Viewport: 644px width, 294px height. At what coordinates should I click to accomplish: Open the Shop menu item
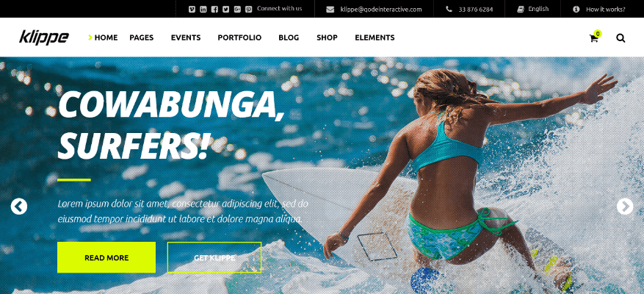pyautogui.click(x=327, y=37)
